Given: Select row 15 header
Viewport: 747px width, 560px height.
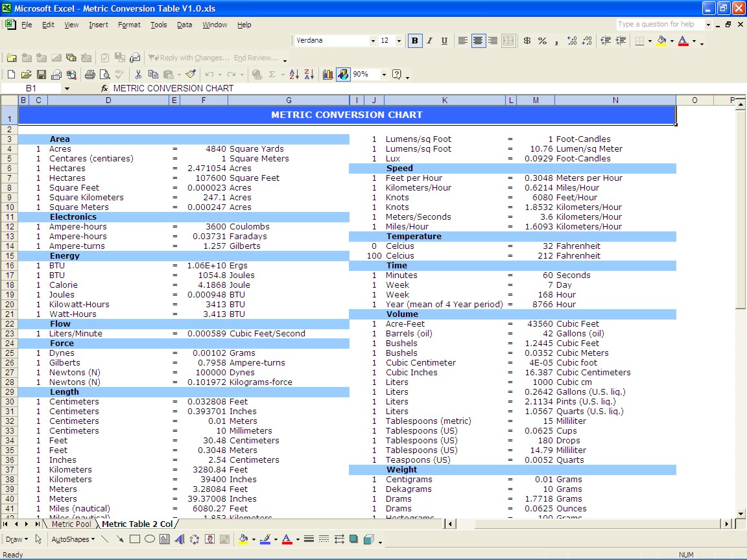Looking at the screenshot, I should (x=9, y=256).
